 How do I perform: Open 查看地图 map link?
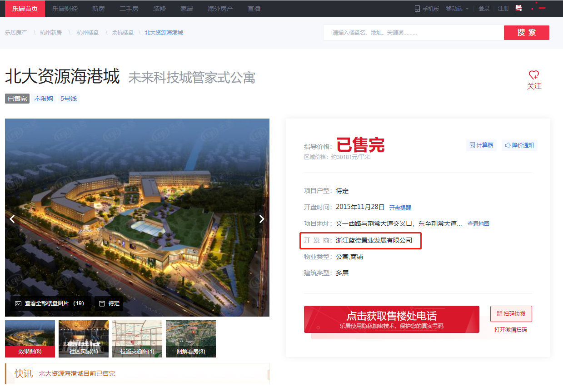tap(478, 224)
